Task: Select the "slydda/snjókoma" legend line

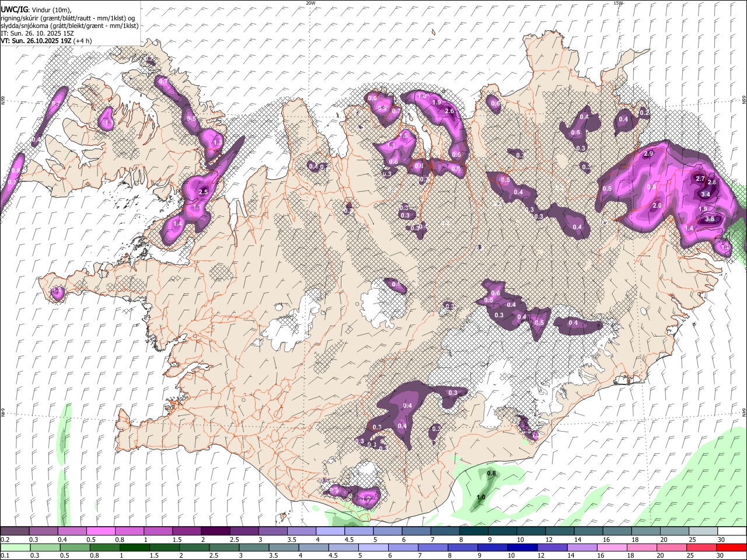Action: [x=69, y=26]
